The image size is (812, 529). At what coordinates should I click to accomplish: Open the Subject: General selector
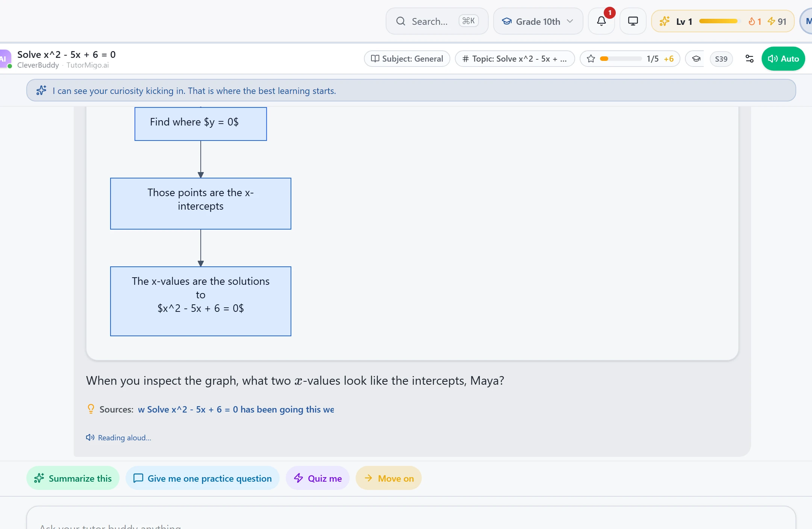[x=407, y=59]
